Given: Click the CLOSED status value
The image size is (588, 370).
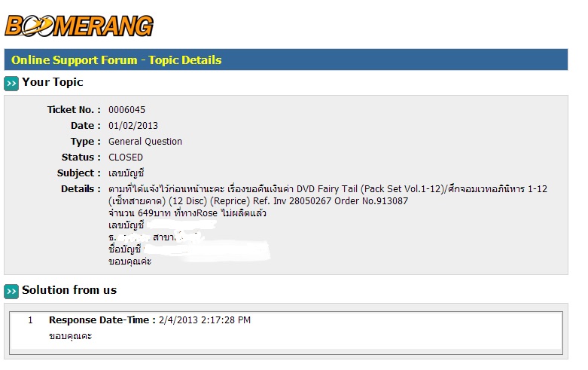Looking at the screenshot, I should tap(126, 157).
